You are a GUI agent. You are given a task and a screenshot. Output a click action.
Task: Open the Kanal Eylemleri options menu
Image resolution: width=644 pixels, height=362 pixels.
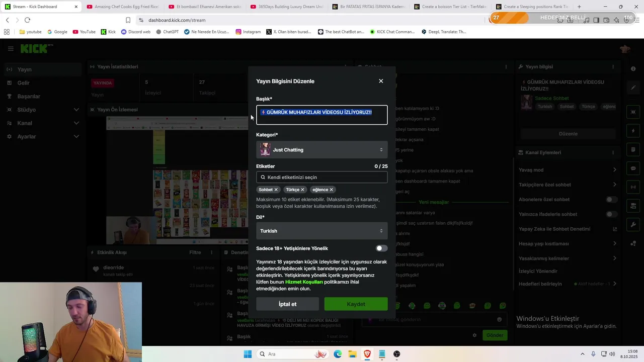613,152
